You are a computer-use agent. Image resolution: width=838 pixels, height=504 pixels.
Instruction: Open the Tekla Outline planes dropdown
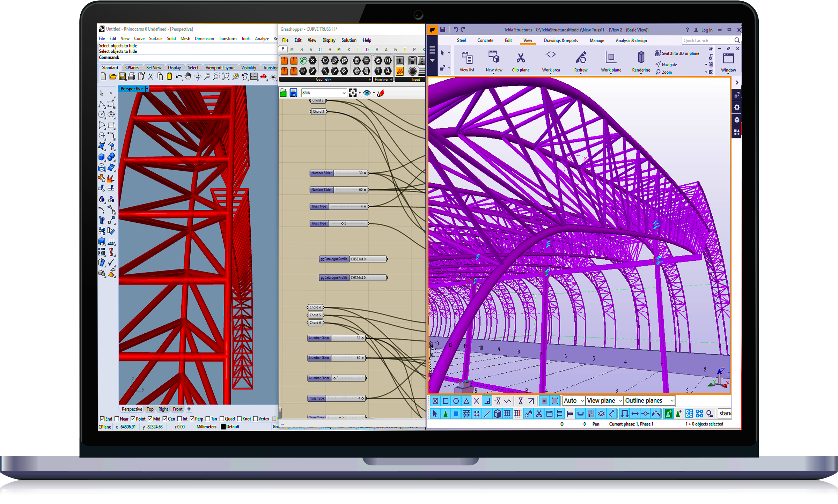point(672,401)
